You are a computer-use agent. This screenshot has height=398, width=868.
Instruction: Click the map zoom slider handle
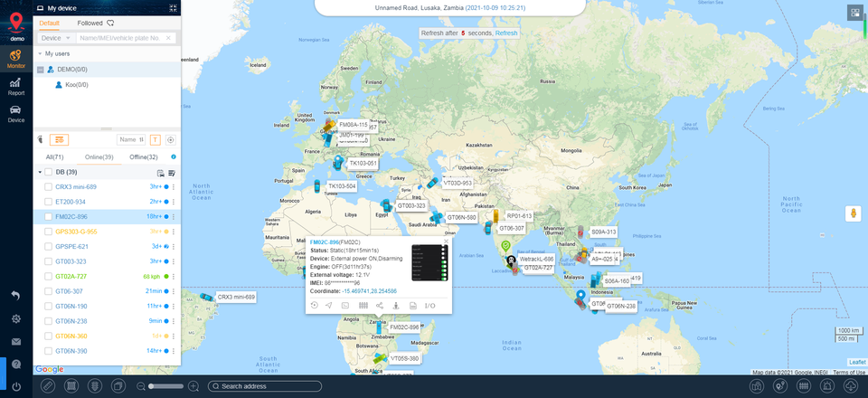[151, 386]
